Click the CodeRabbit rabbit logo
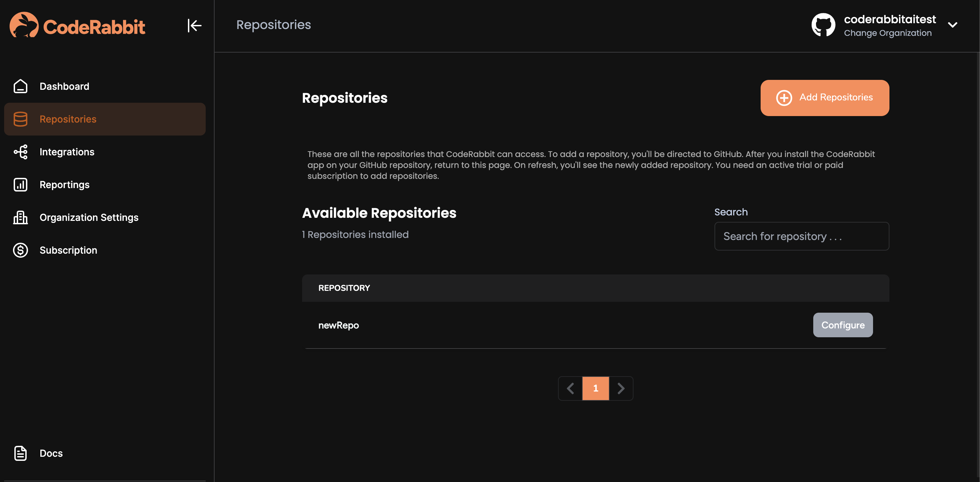 (x=24, y=25)
